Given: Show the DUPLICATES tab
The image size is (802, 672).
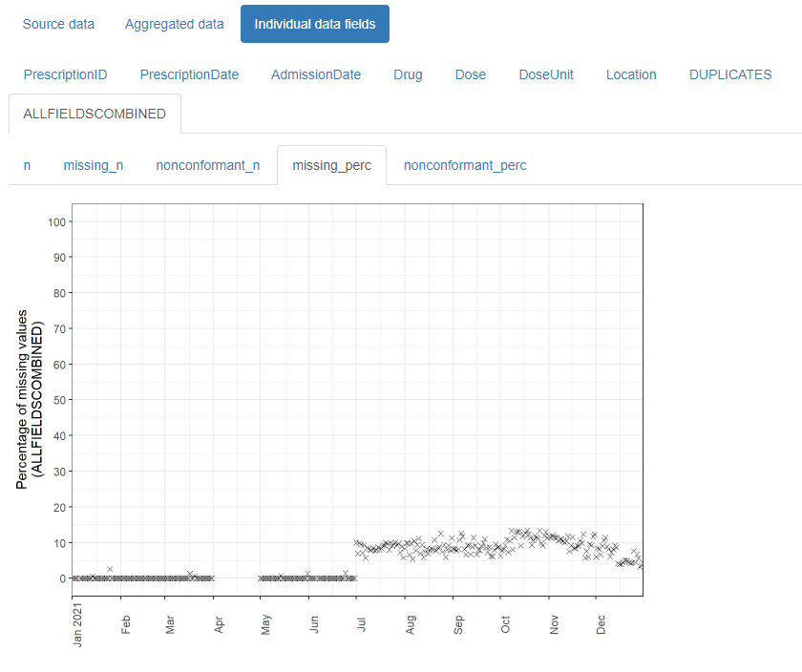Looking at the screenshot, I should (x=730, y=74).
